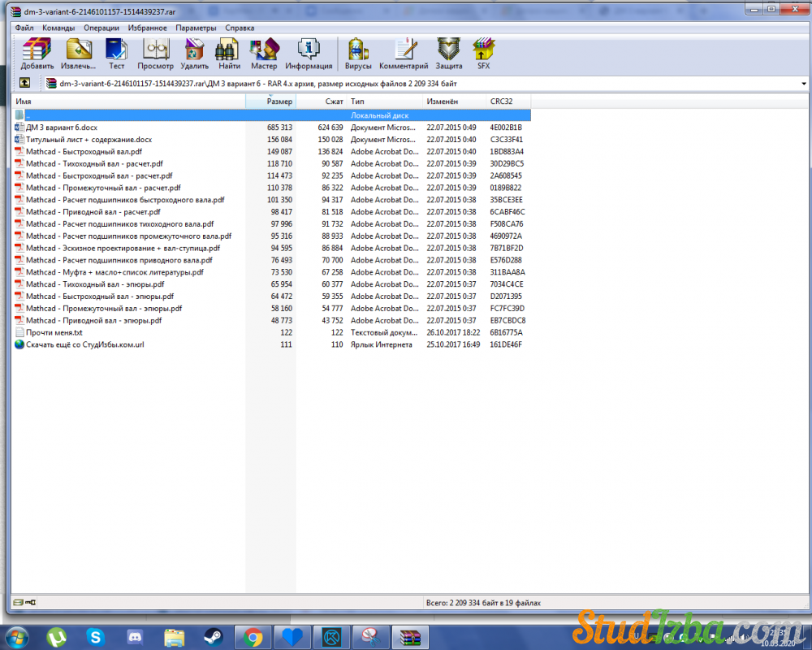Screen dimensions: 812x650
Task: Click the Добавить (Add) toolbar icon
Action: coord(37,54)
